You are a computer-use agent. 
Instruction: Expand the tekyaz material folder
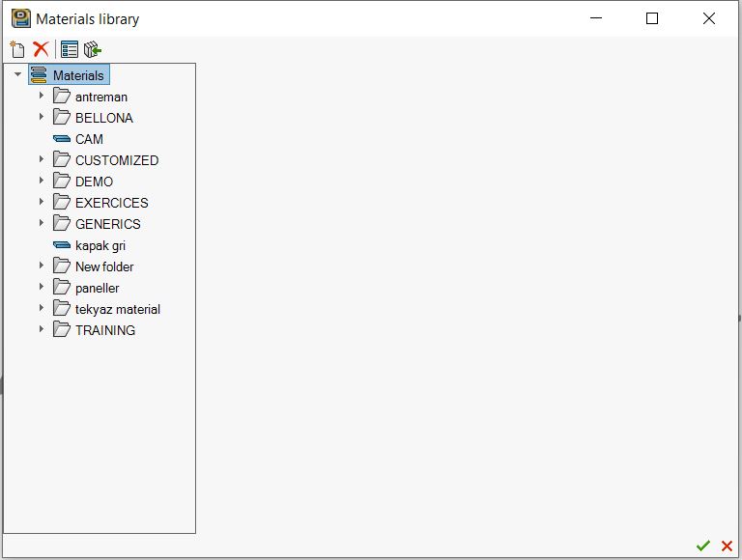[42, 308]
